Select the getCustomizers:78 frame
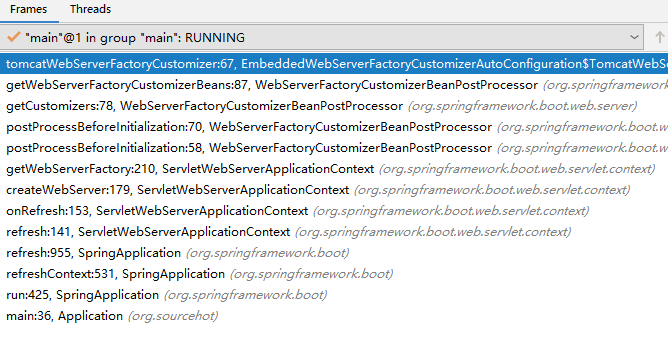Screen dimensions: 668x360 [334, 106]
